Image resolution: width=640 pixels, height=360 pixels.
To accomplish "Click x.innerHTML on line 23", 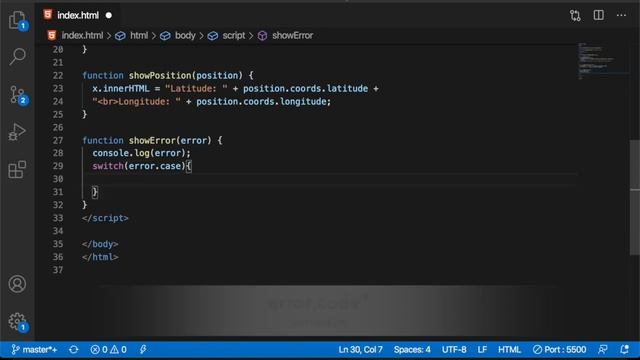I will click(121, 89).
